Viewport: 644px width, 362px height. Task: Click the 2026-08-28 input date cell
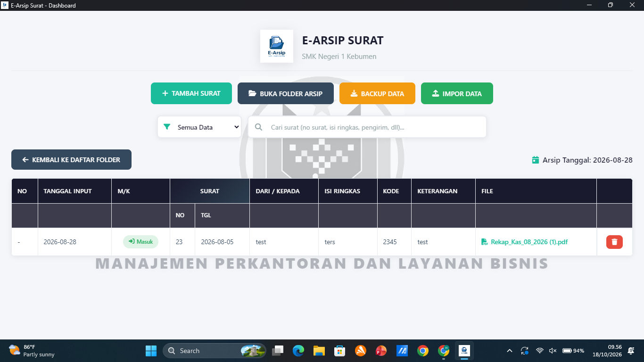pos(74,242)
